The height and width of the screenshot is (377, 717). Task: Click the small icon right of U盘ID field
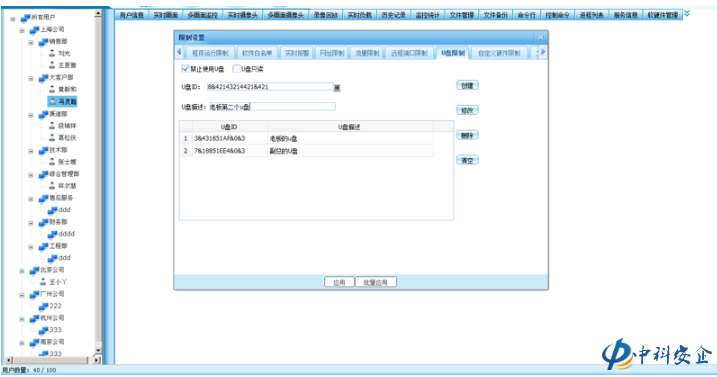[x=337, y=87]
